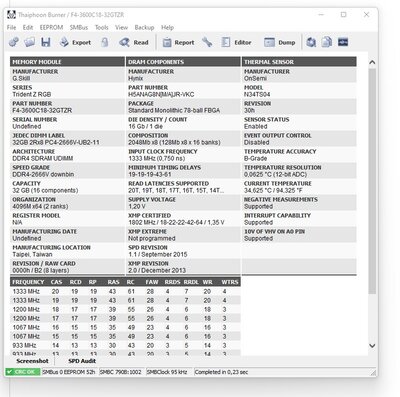The image size is (400, 397).
Task: Open the SMBus menu
Action: tap(79, 28)
